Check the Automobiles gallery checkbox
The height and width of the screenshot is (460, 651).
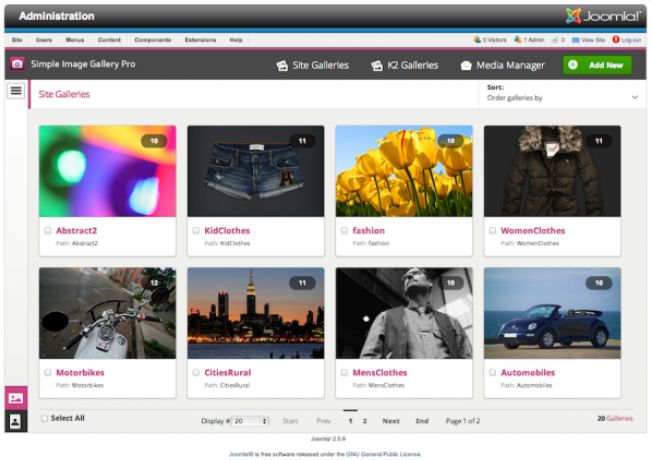click(492, 372)
